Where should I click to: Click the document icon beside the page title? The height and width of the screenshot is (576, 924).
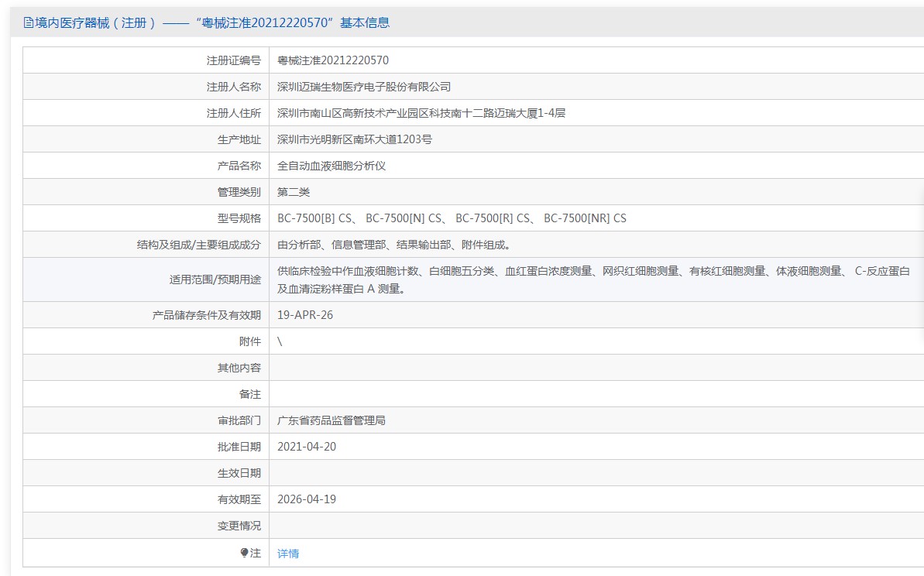tap(29, 23)
